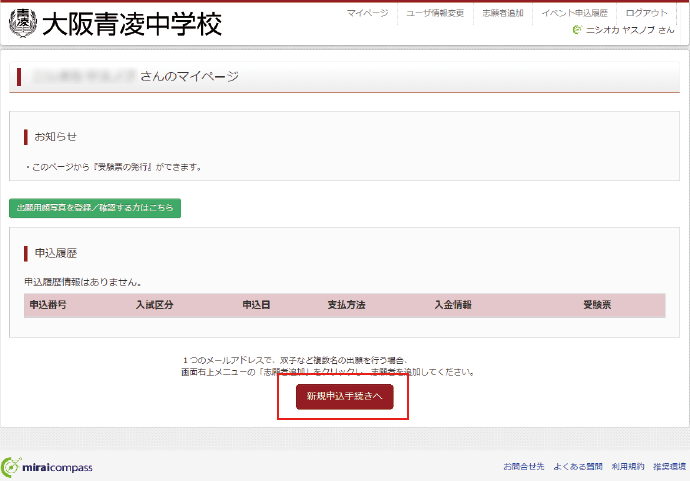The image size is (690, 481).
Task: Click the 支払方法 column header
Action: coord(346,305)
